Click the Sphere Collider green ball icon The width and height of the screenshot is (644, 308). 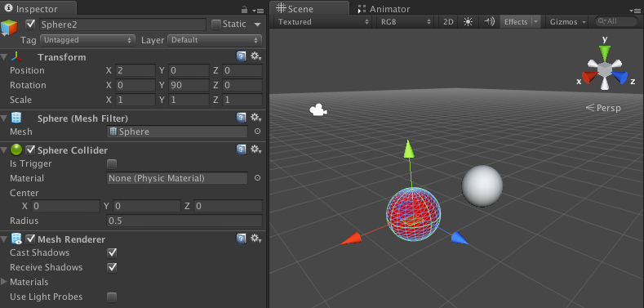(16, 150)
